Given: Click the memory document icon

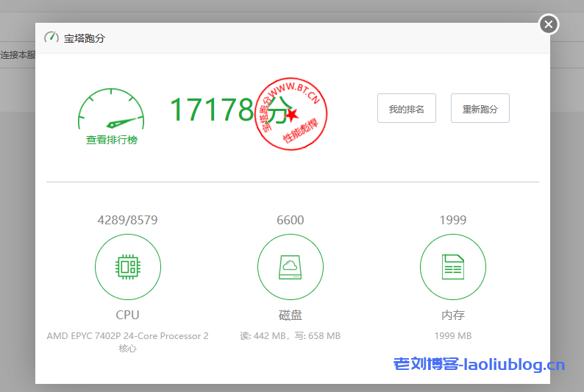Looking at the screenshot, I should (452, 267).
